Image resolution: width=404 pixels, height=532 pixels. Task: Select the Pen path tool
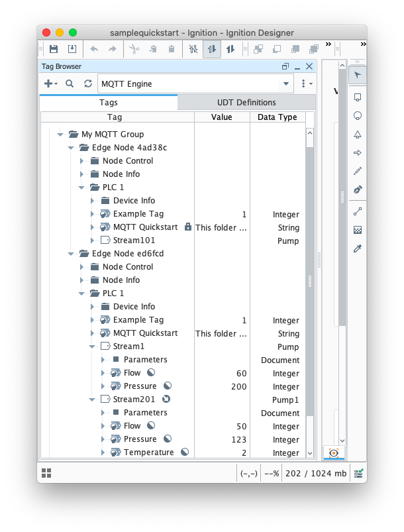[x=358, y=189]
